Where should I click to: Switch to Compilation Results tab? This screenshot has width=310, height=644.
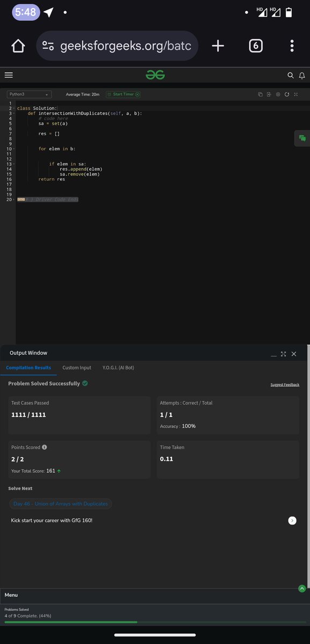click(28, 368)
